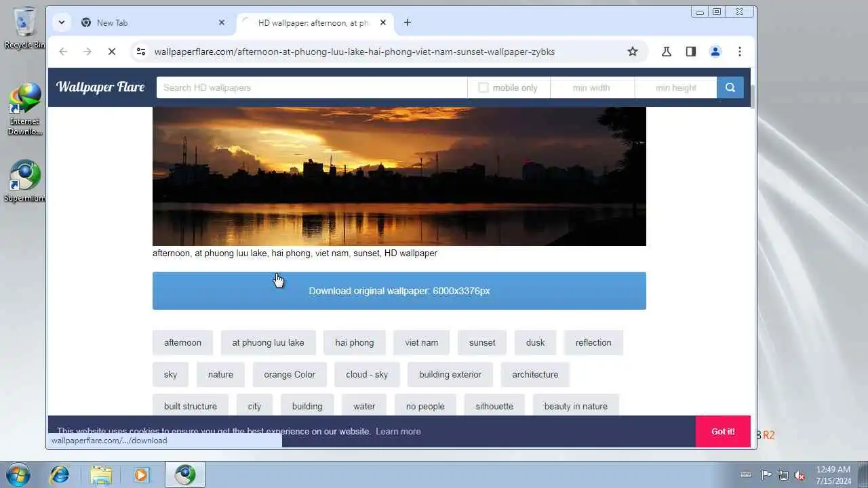Select the HD wallpaper: afternoon tab
The width and height of the screenshot is (868, 488).
click(x=315, y=22)
